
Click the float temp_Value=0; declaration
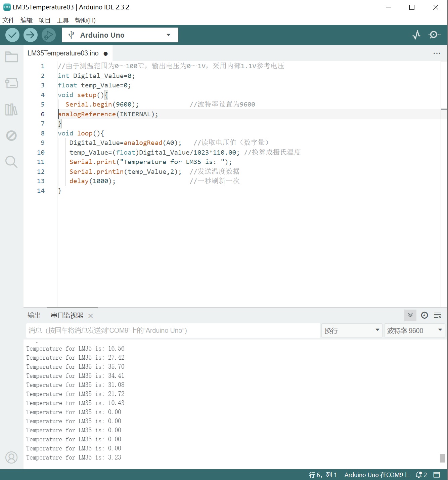(x=94, y=85)
